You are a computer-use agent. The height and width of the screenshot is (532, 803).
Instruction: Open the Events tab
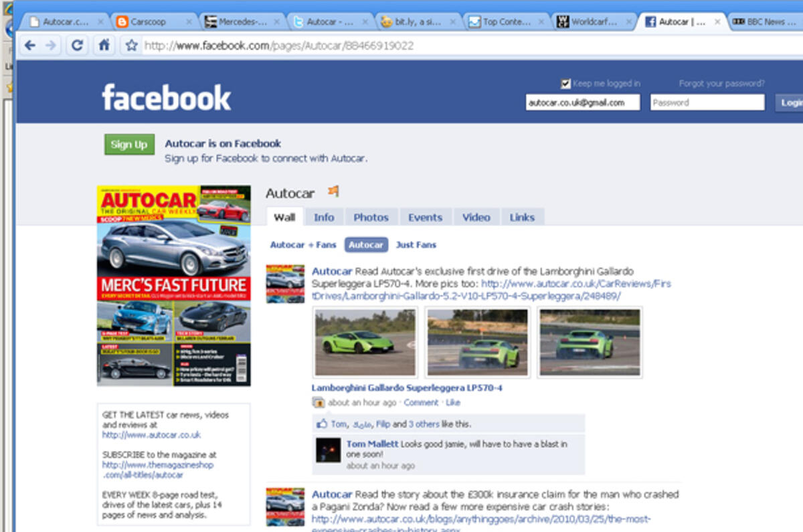pos(426,217)
